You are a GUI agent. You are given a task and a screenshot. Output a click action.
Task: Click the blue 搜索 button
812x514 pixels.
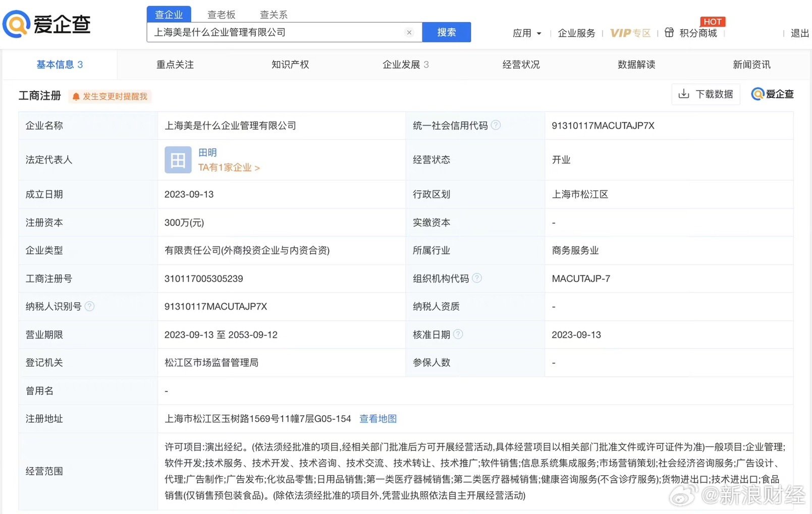(446, 32)
